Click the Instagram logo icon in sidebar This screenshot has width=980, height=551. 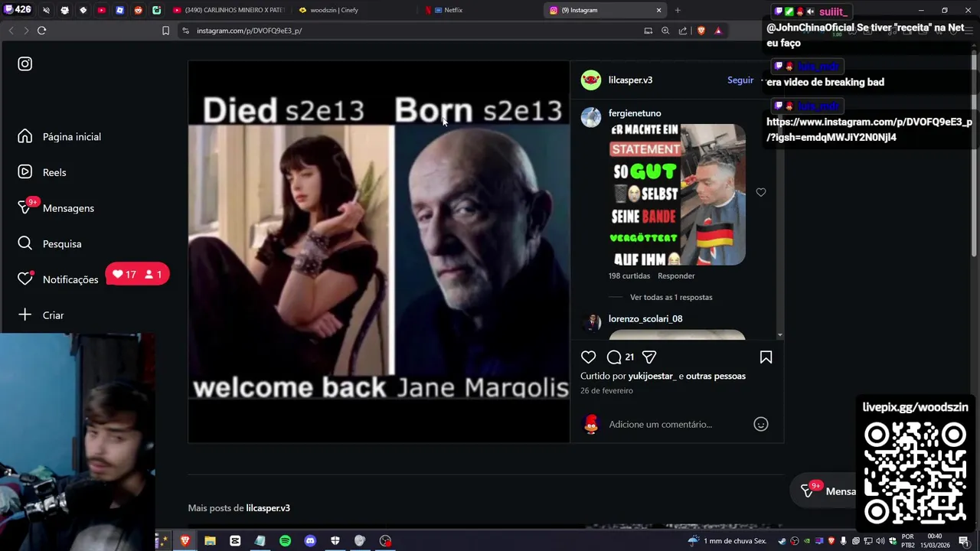[x=25, y=64]
